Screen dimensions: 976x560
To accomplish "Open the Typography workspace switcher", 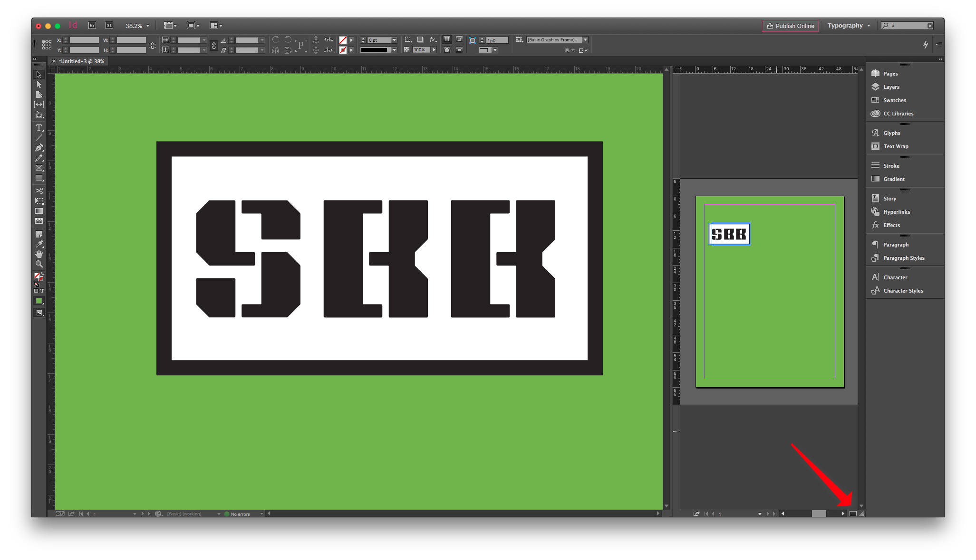I will tap(849, 26).
